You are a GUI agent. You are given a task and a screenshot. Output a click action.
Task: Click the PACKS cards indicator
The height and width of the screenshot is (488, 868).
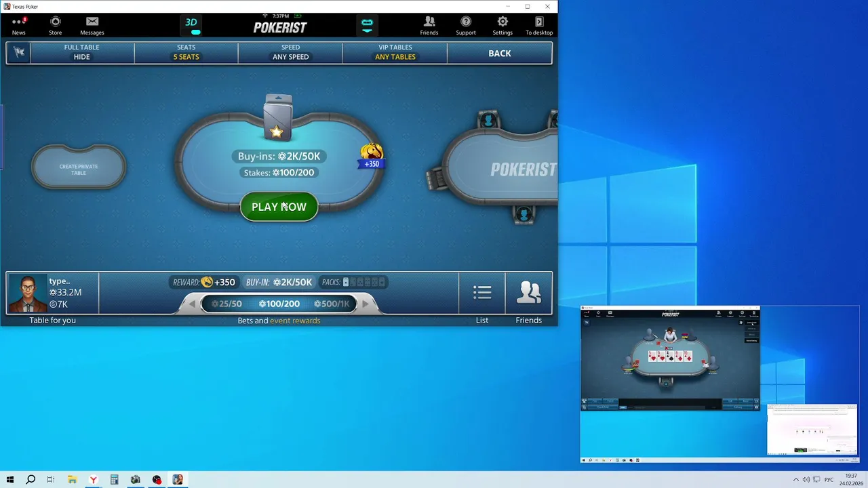click(353, 282)
